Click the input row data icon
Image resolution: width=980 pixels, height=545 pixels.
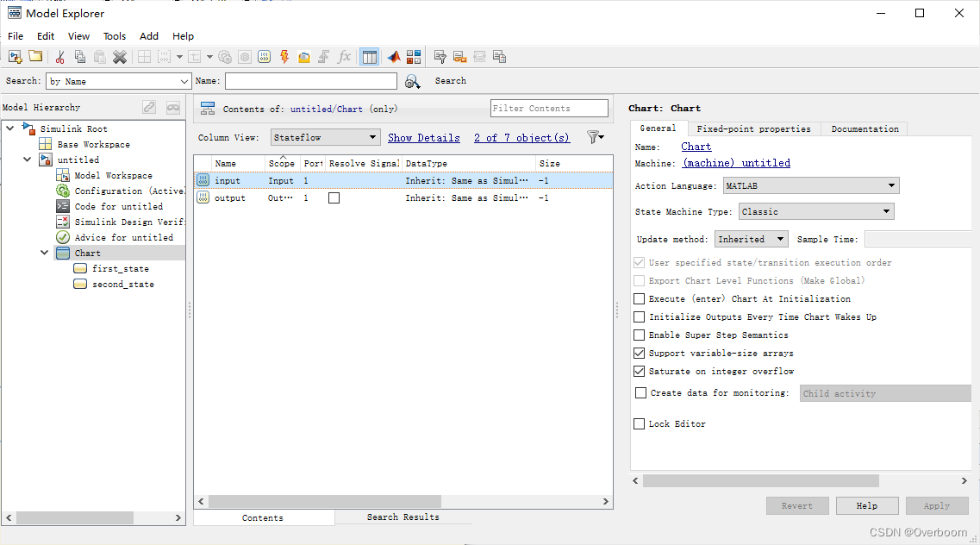[x=203, y=180]
